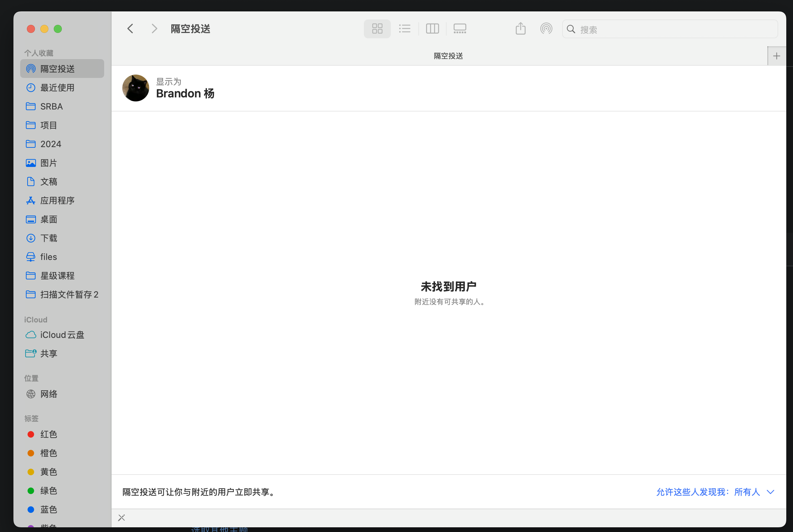The height and width of the screenshot is (532, 793).
Task: Open iCloud 云盘 in sidebar
Action: [62, 335]
